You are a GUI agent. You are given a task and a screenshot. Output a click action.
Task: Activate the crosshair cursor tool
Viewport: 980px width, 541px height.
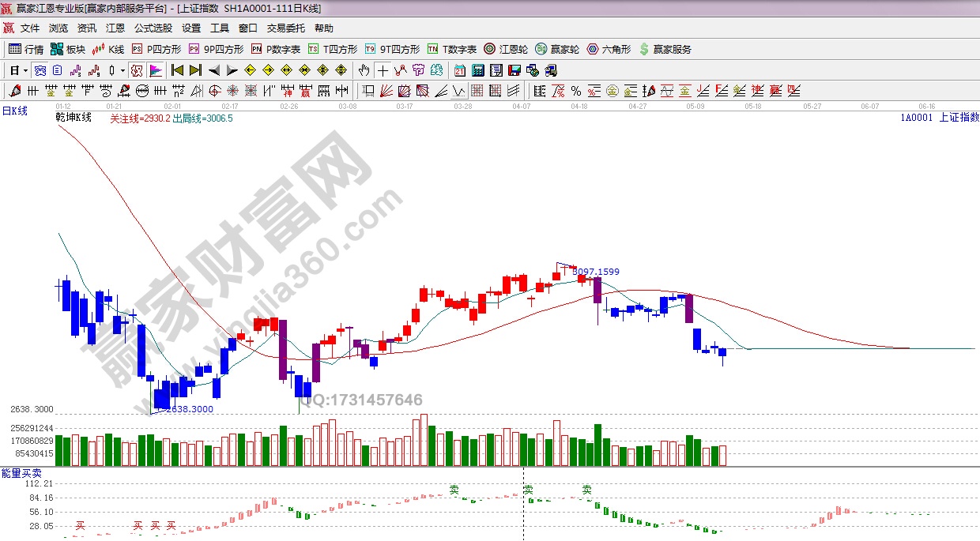(383, 70)
